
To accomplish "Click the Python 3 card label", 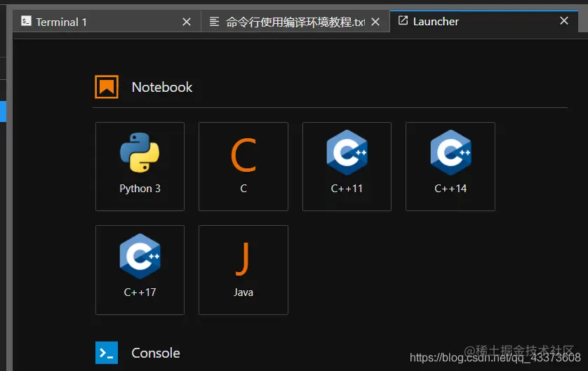I will [140, 189].
